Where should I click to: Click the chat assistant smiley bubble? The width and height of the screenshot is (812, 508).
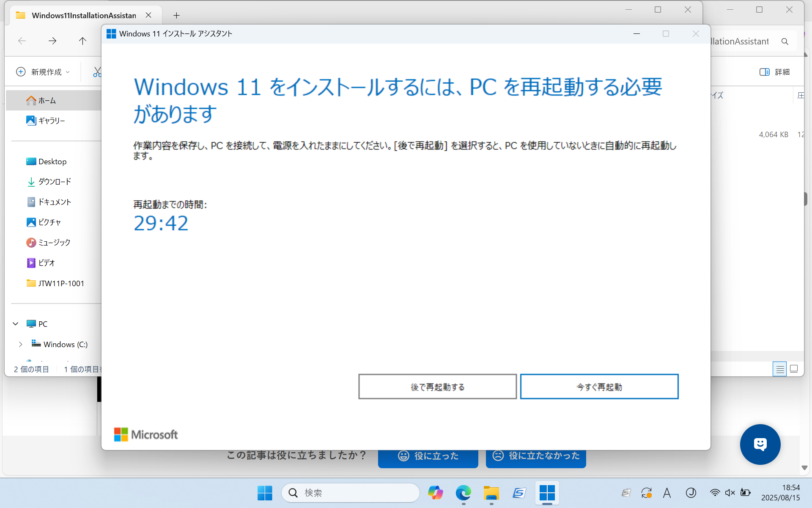click(x=760, y=444)
